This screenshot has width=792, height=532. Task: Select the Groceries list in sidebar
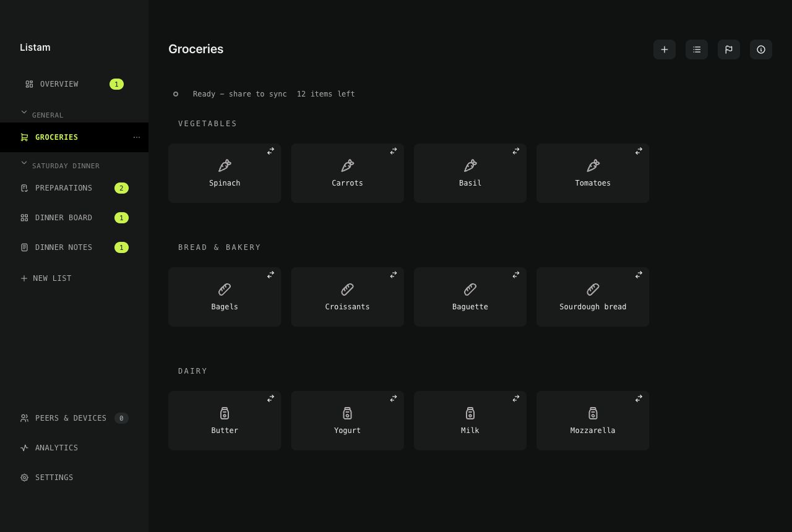coord(74,137)
